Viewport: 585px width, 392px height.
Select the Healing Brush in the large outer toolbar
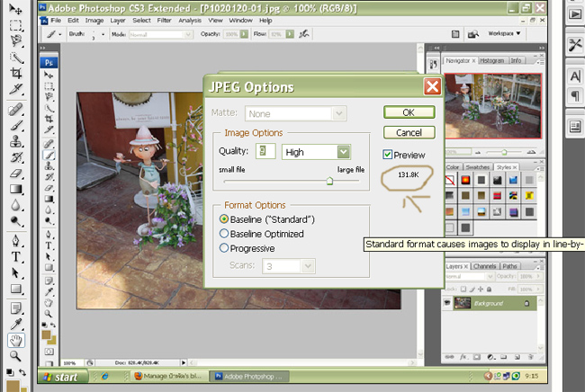15,110
